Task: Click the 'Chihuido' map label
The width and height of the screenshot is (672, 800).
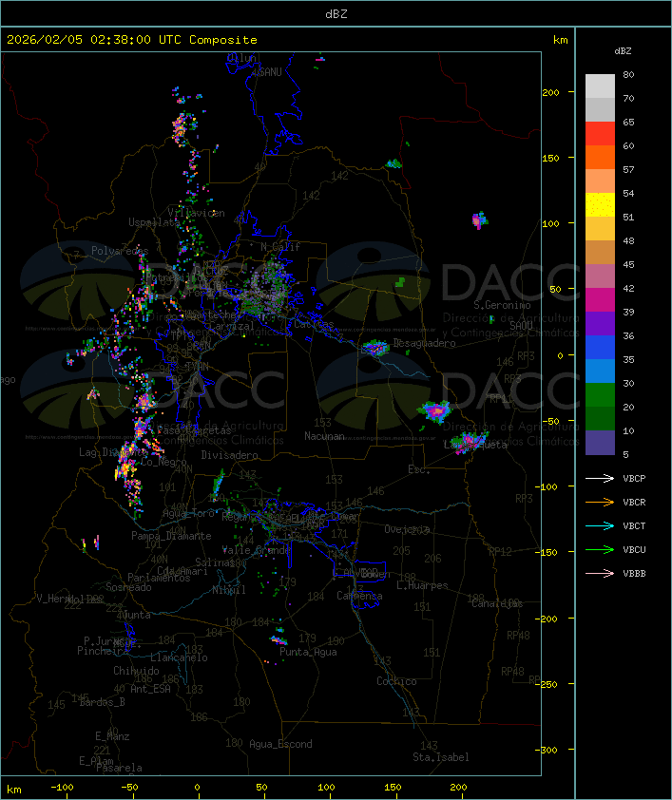Action: click(136, 671)
